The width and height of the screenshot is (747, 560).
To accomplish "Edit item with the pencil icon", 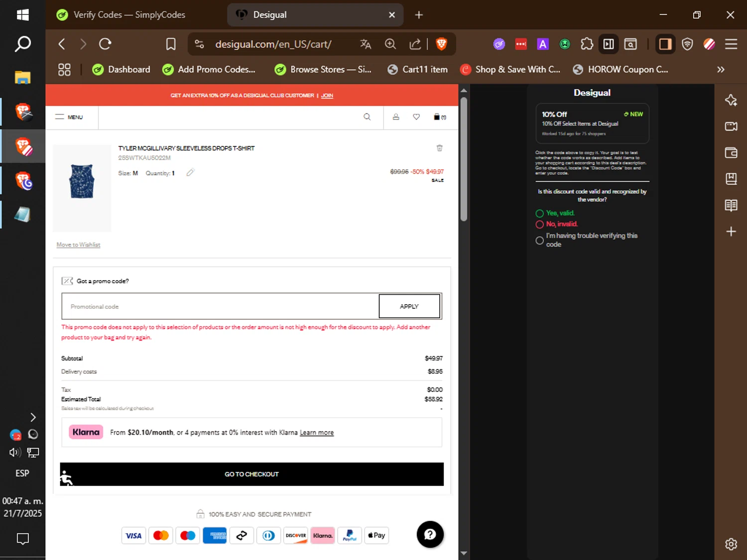I will coord(190,173).
